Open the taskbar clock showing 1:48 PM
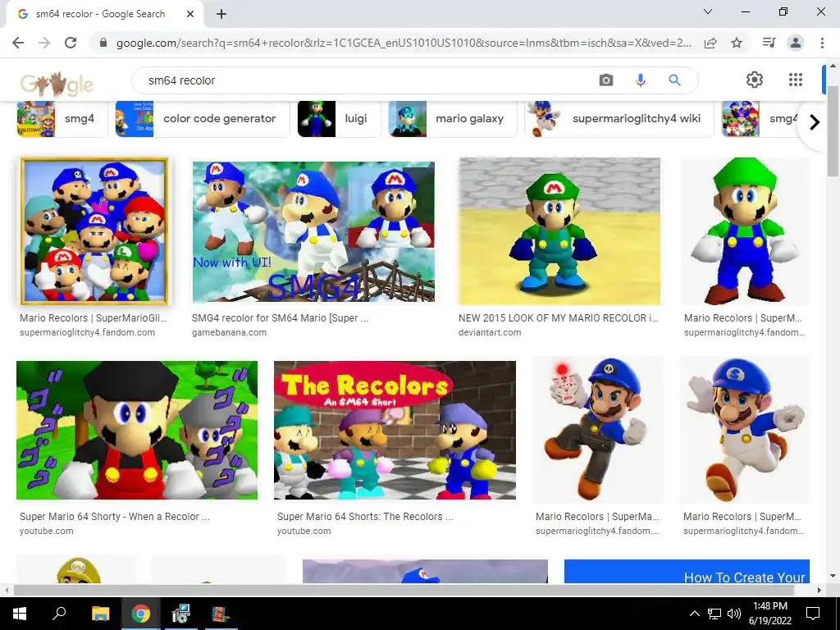This screenshot has width=840, height=630. coord(769,614)
